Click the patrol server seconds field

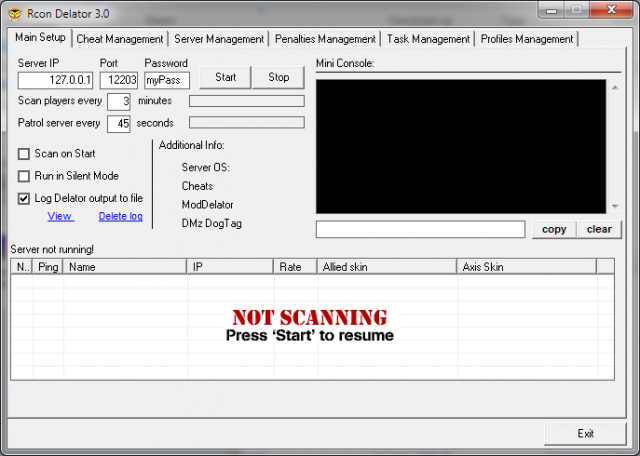[x=119, y=124]
